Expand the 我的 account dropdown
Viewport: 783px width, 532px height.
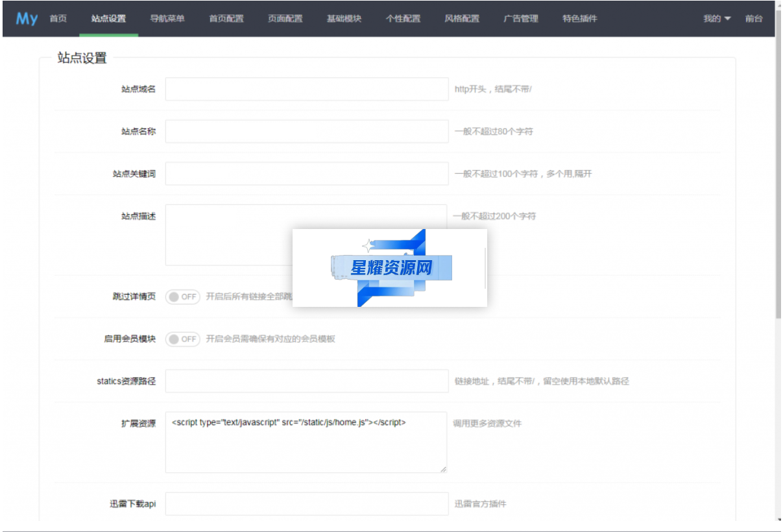pyautogui.click(x=717, y=19)
